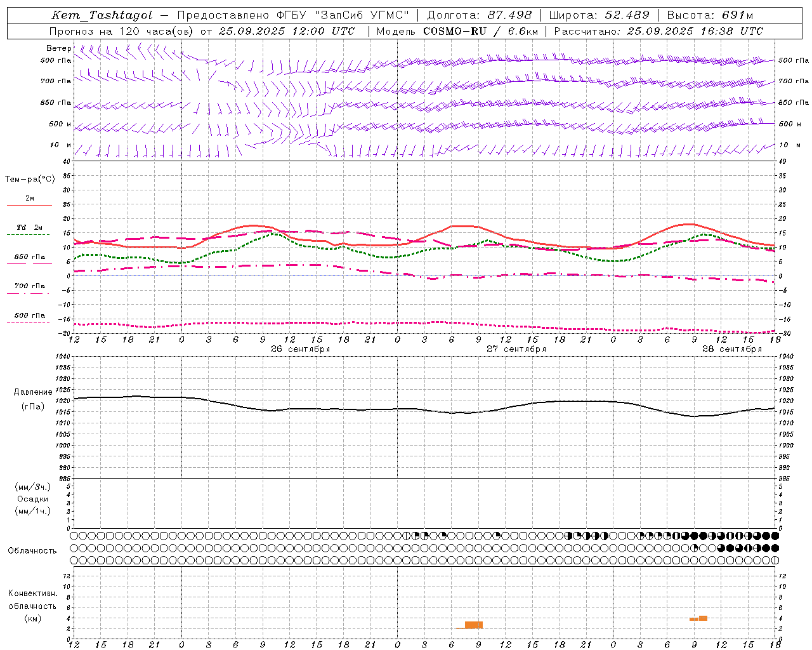Image resolution: width=812 pixels, height=650 pixels.
Task: Select the Прогноз на 120 часа(ов) text
Action: click(x=122, y=31)
